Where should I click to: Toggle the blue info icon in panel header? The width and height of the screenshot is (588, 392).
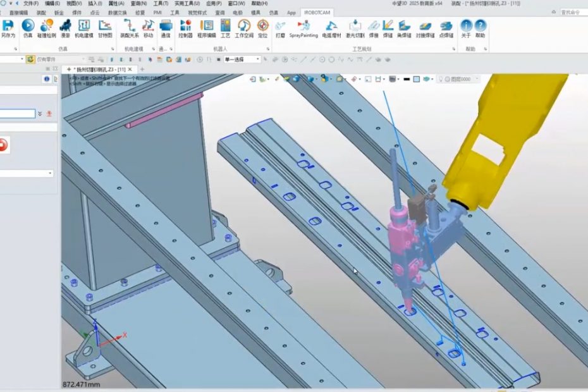tap(46, 79)
